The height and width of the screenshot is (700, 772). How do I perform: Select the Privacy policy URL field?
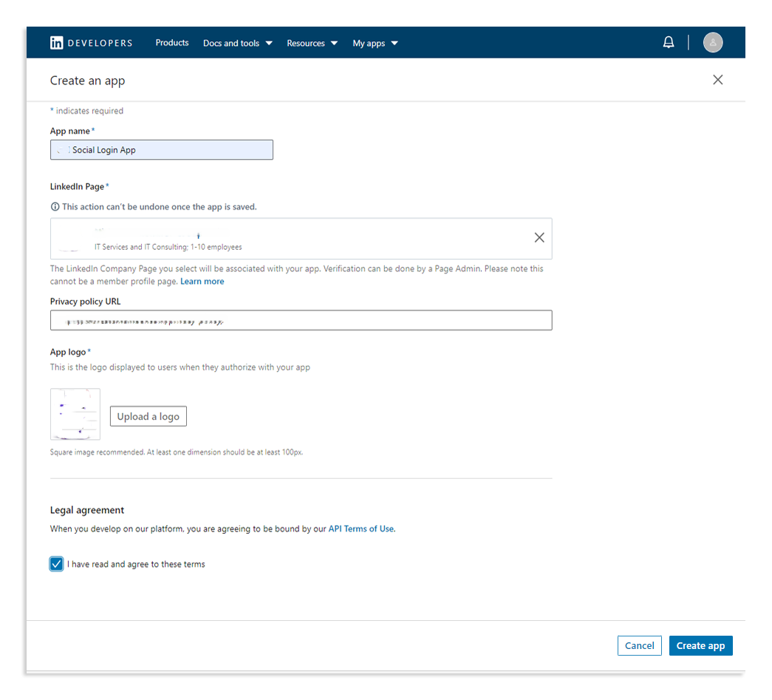click(301, 319)
